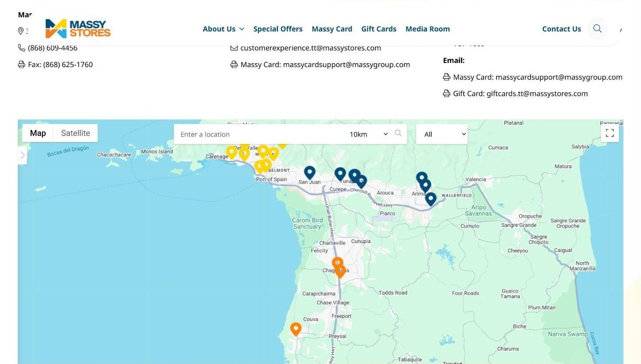Click the Aripo Savannas map label

pos(478,210)
